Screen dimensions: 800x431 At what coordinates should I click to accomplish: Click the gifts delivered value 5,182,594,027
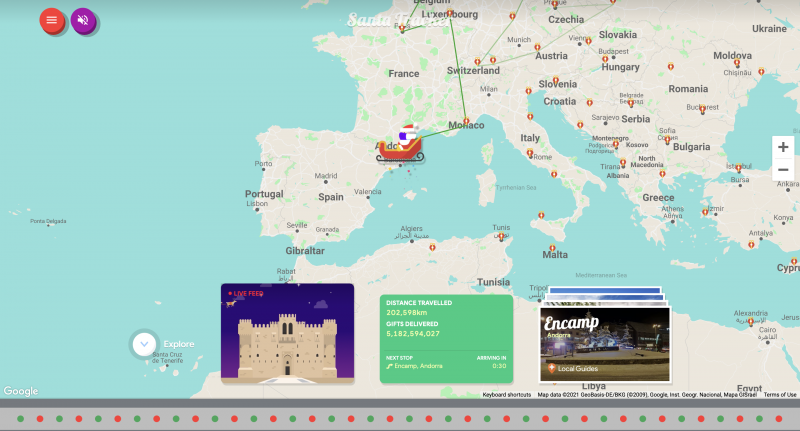pyautogui.click(x=413, y=334)
